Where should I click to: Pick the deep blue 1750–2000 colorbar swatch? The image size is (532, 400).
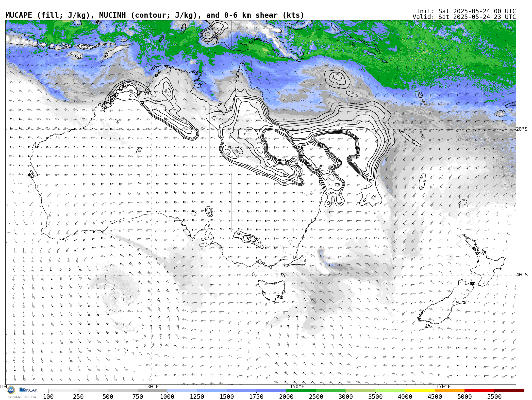(x=271, y=391)
